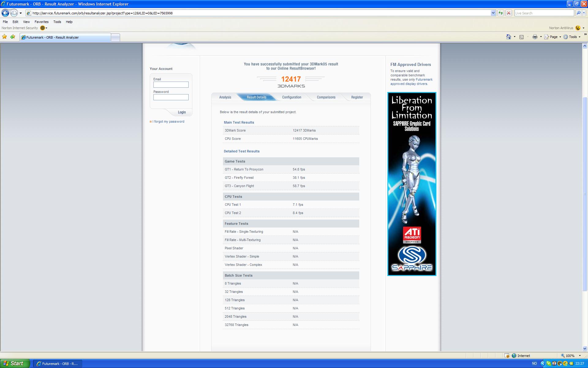The height and width of the screenshot is (368, 588).
Task: Click the blank New Tab button
Action: coord(115,37)
